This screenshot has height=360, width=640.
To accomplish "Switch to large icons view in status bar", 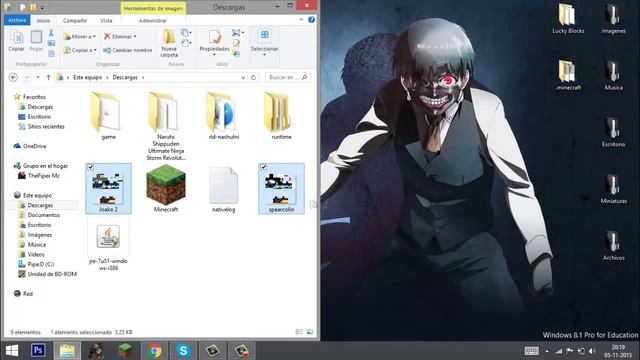I will pyautogui.click(x=310, y=332).
